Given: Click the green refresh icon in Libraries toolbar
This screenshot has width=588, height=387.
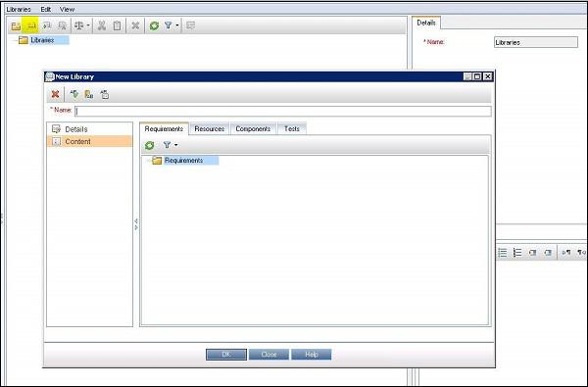Looking at the screenshot, I should (x=154, y=25).
